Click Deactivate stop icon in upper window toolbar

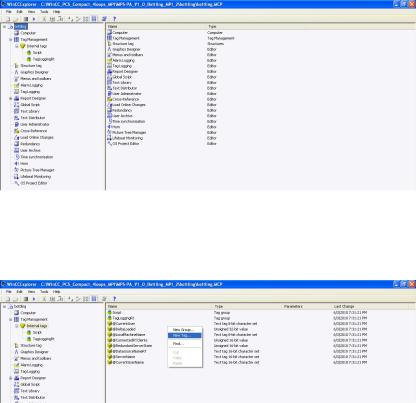coord(26,19)
